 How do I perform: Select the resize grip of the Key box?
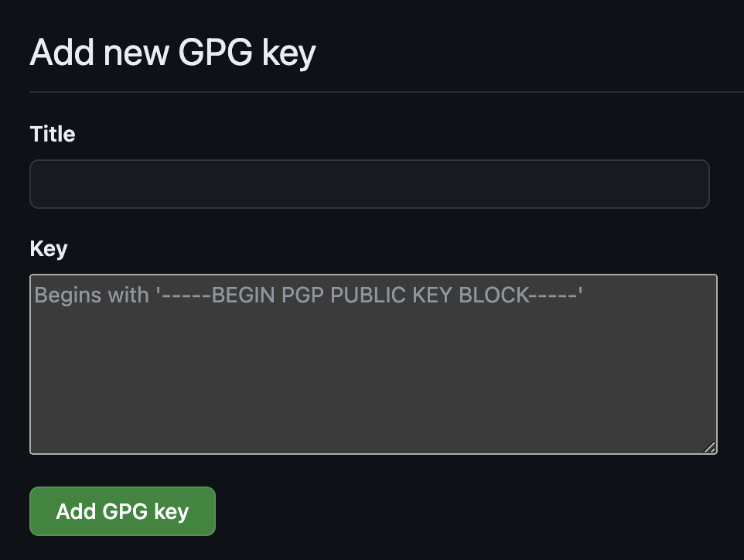[710, 447]
